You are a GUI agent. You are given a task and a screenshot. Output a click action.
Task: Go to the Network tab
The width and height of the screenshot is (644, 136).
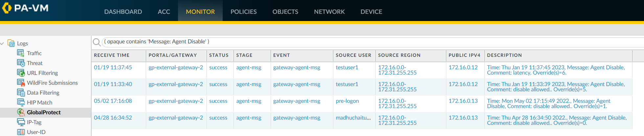329,12
